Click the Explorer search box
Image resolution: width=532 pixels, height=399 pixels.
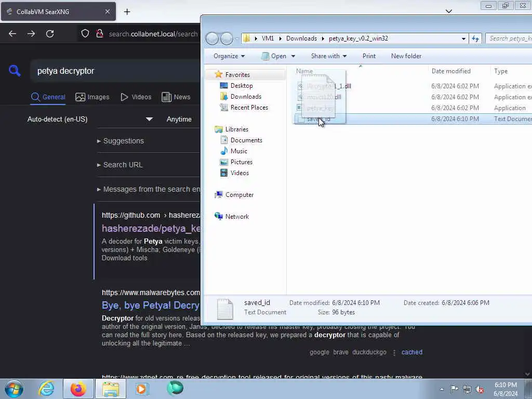[509, 38]
